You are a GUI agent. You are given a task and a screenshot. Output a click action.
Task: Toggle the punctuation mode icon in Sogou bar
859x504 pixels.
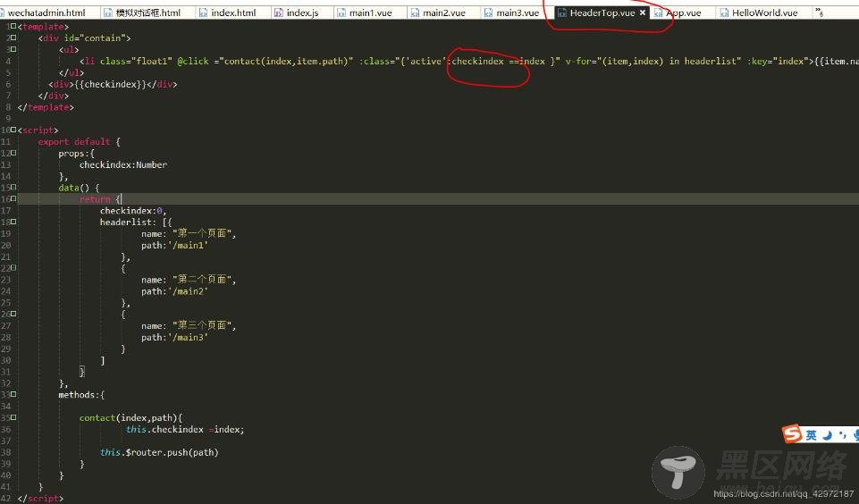pos(843,435)
